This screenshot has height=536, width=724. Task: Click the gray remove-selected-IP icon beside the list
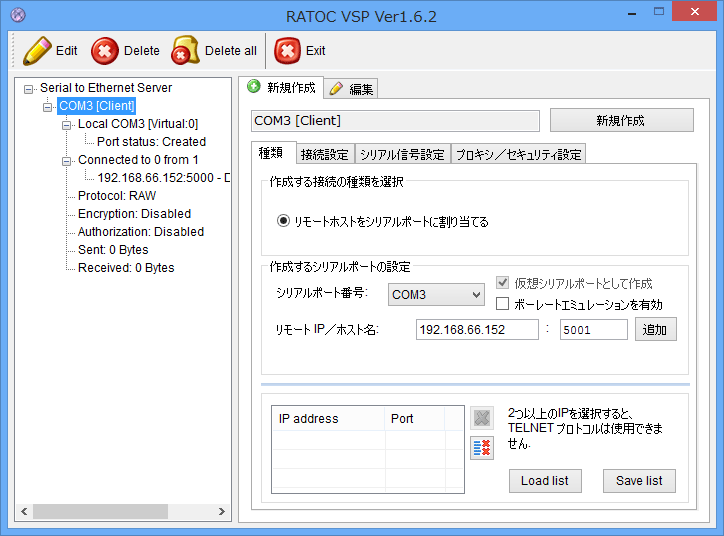[482, 418]
